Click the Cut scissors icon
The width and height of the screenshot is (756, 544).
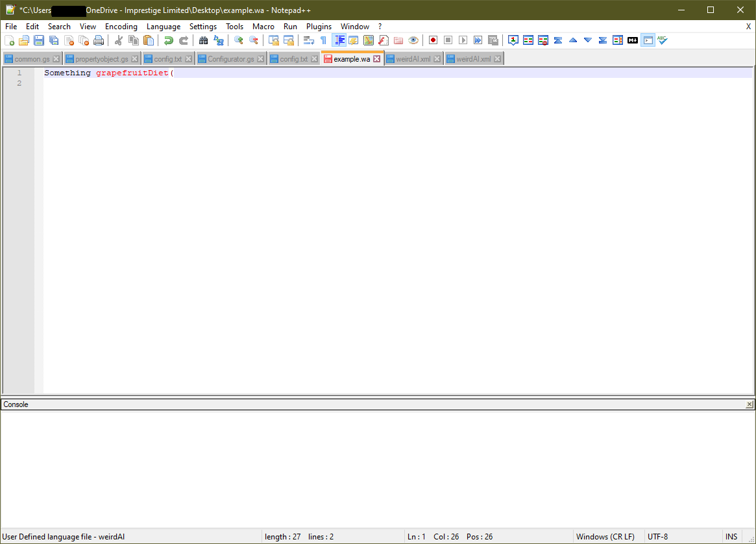[119, 40]
